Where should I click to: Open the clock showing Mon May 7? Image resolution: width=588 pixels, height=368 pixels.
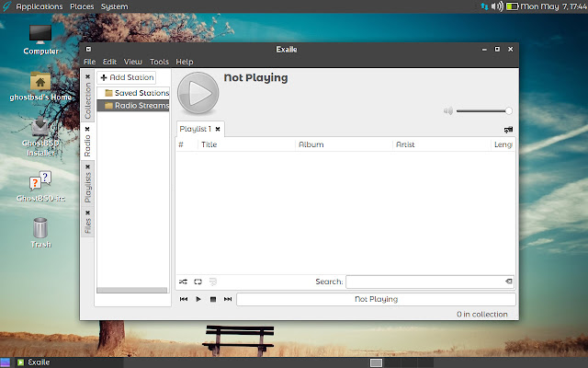pyautogui.click(x=553, y=6)
